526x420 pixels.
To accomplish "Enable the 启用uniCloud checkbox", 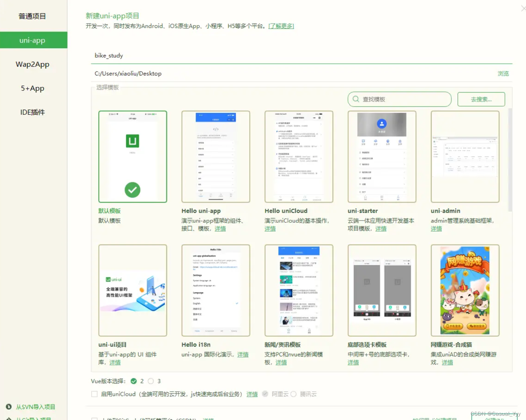I will click(94, 394).
